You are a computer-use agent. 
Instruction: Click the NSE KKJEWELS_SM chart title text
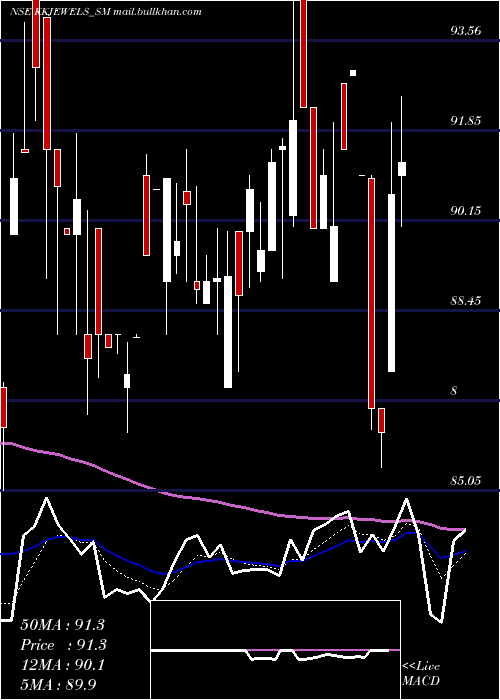click(105, 11)
